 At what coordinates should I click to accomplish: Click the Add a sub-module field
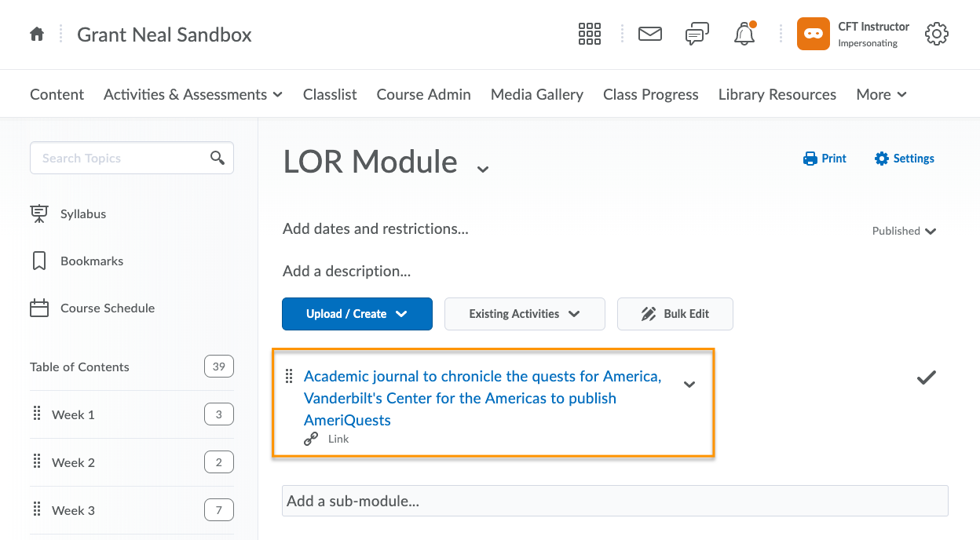tap(615, 501)
